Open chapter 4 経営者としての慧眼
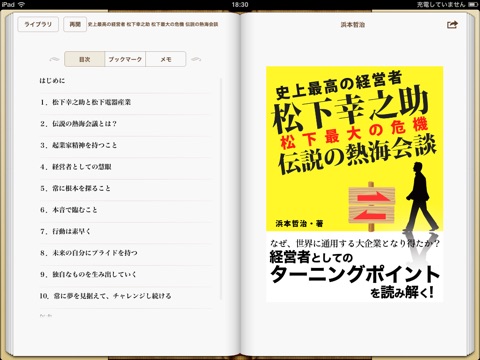Viewport: 480px width, 360px height. coord(126,167)
